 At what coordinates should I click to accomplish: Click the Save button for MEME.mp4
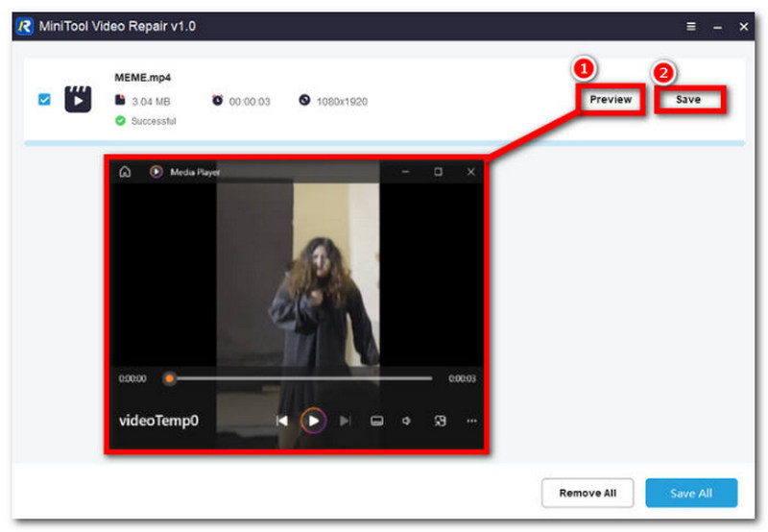[x=688, y=100]
